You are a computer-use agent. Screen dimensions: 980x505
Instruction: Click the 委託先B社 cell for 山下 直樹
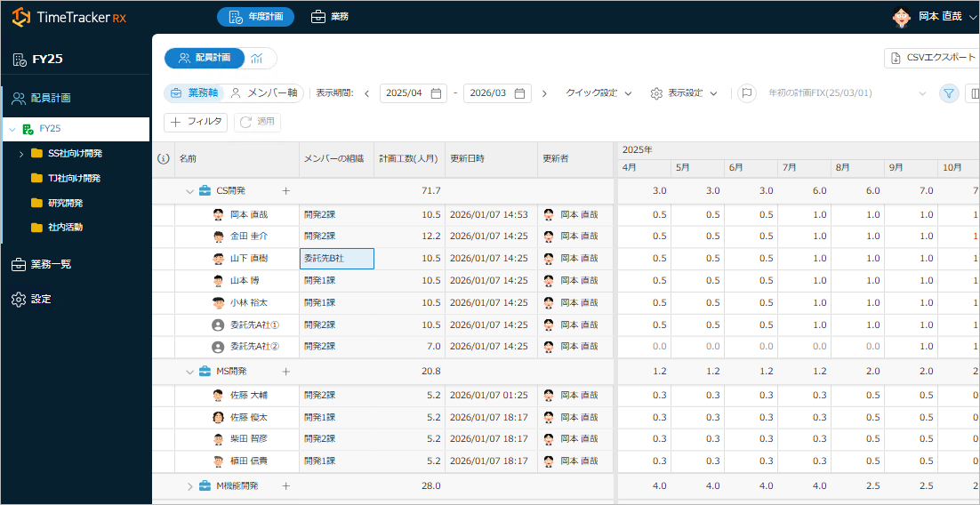point(336,258)
